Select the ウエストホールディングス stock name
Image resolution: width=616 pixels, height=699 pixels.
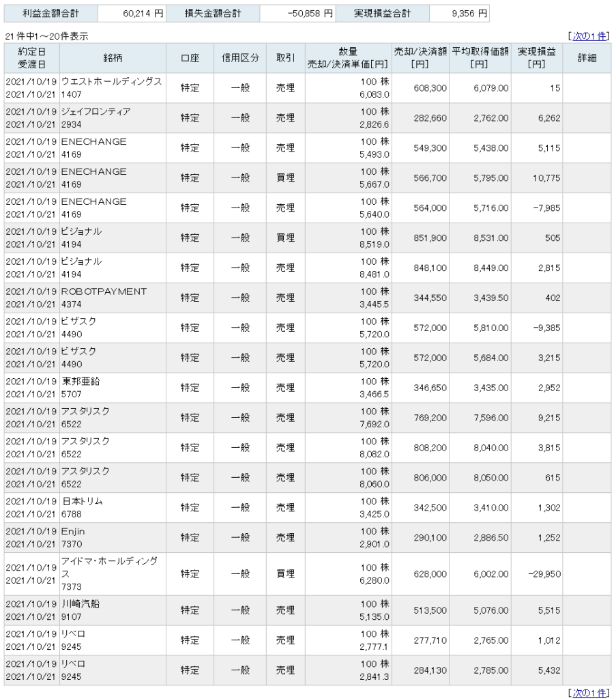pyautogui.click(x=111, y=82)
